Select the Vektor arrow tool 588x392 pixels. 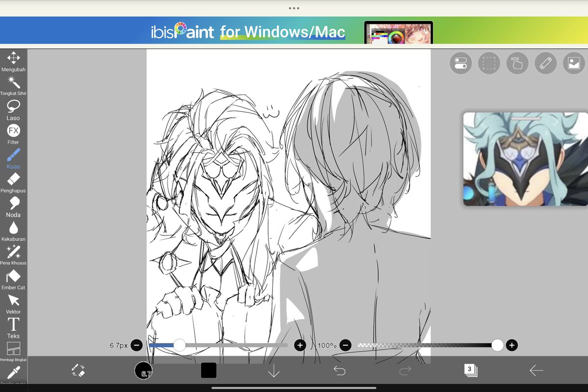[x=13, y=303]
